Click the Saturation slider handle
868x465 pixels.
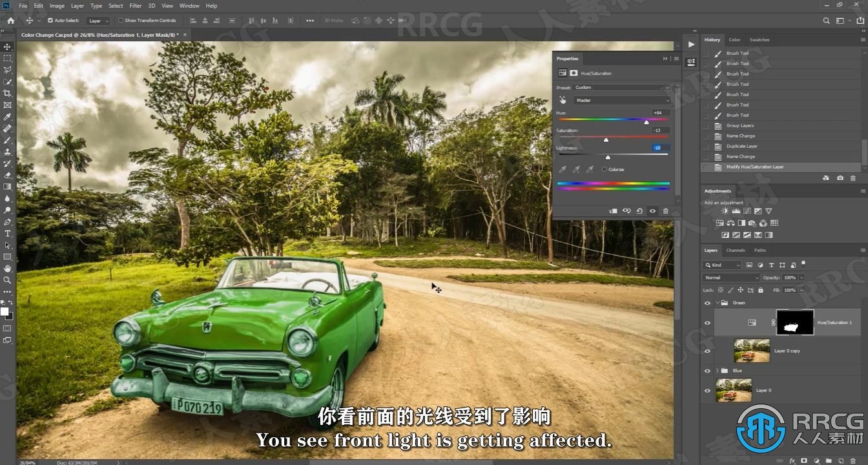tap(606, 139)
